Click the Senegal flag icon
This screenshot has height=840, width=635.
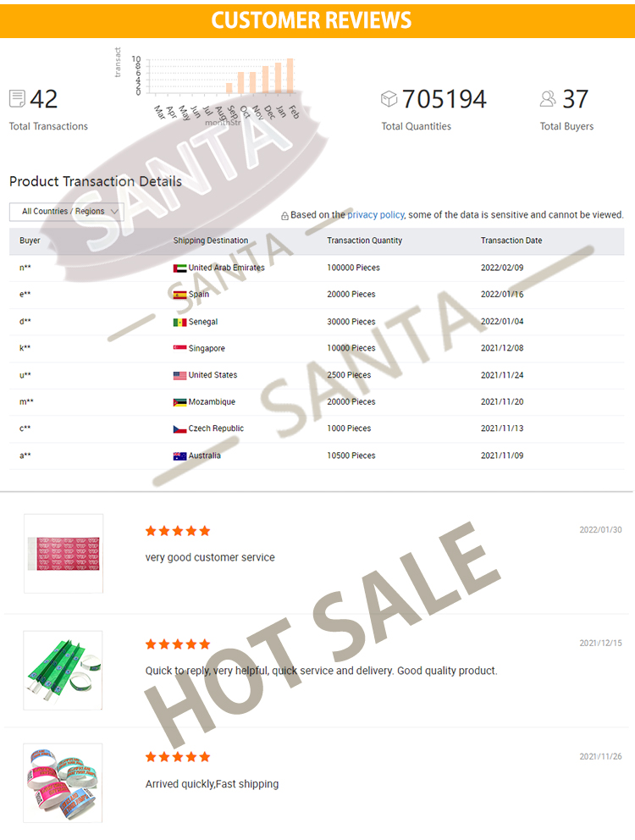click(179, 322)
